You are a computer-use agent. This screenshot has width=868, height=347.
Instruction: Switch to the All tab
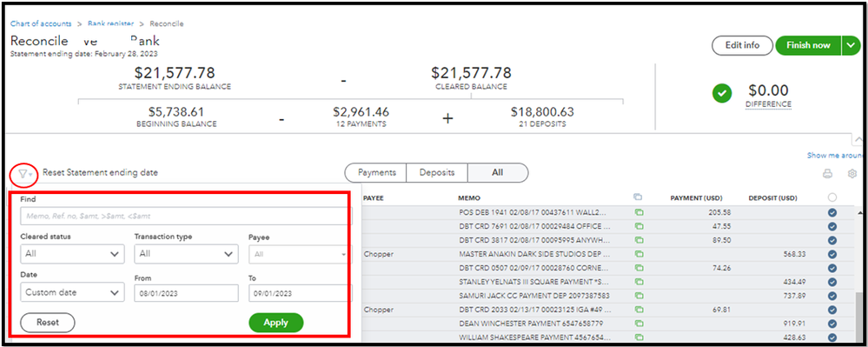pyautogui.click(x=497, y=172)
